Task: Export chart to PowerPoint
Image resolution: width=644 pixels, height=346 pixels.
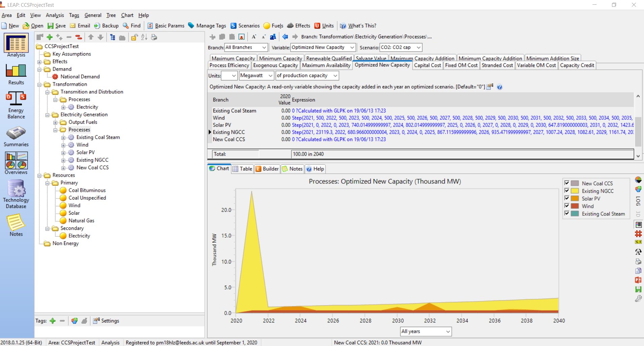Action: pos(638,280)
